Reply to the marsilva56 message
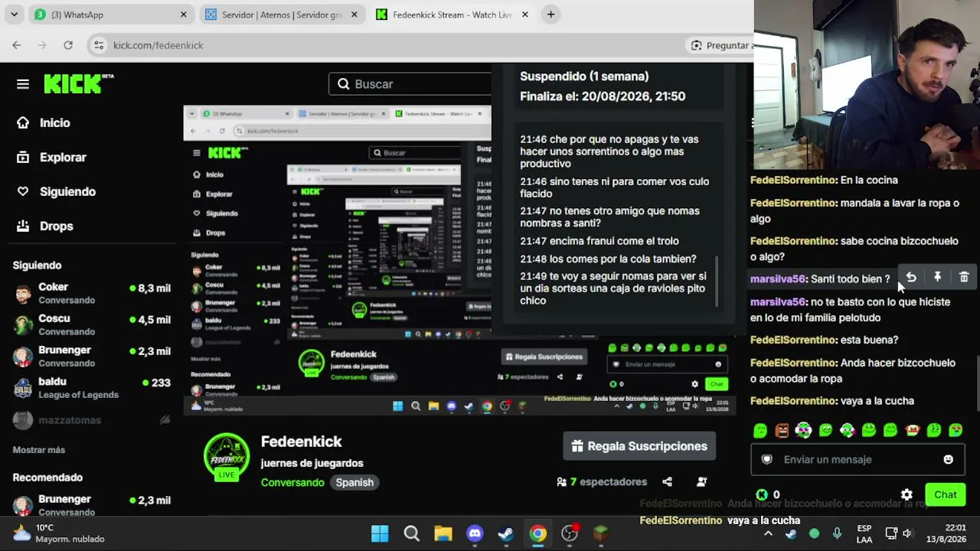This screenshot has width=980, height=551. pos(911,278)
